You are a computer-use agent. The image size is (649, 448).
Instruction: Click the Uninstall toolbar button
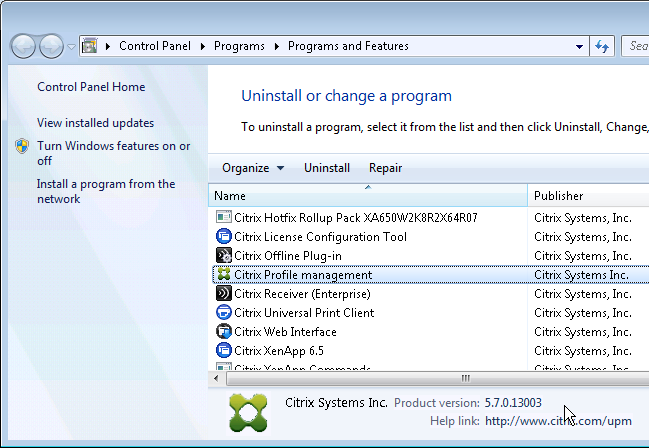(x=327, y=168)
